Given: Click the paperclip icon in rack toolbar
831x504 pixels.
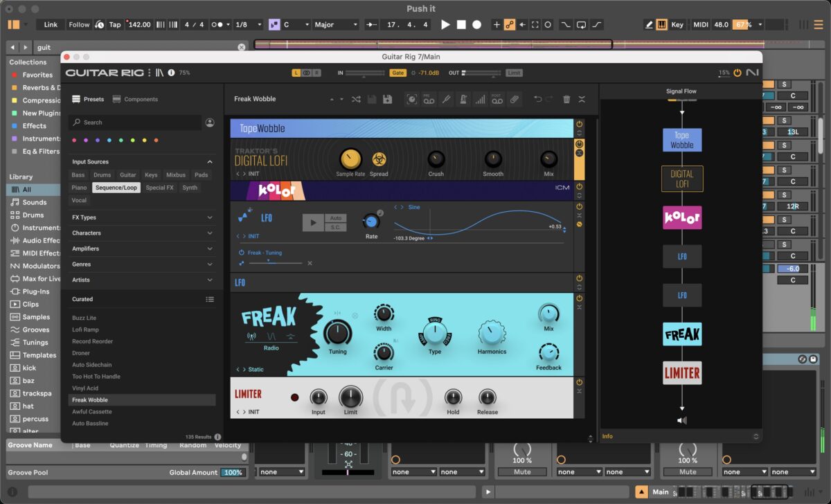Looking at the screenshot, I should [515, 100].
